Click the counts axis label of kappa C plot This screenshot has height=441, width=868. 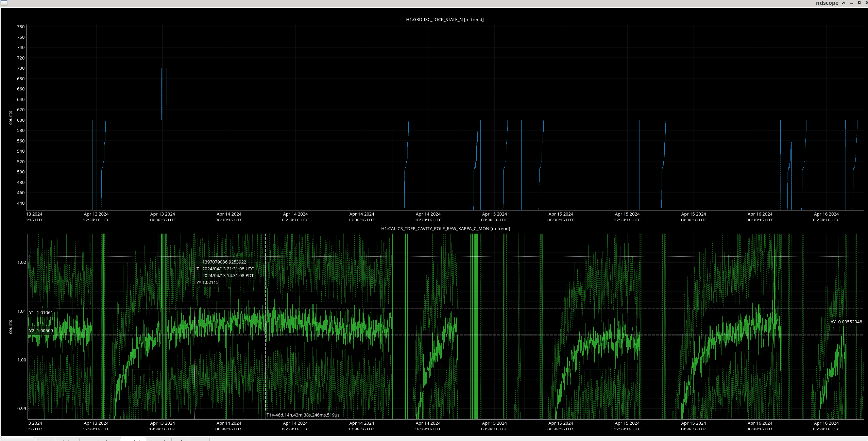tap(11, 327)
